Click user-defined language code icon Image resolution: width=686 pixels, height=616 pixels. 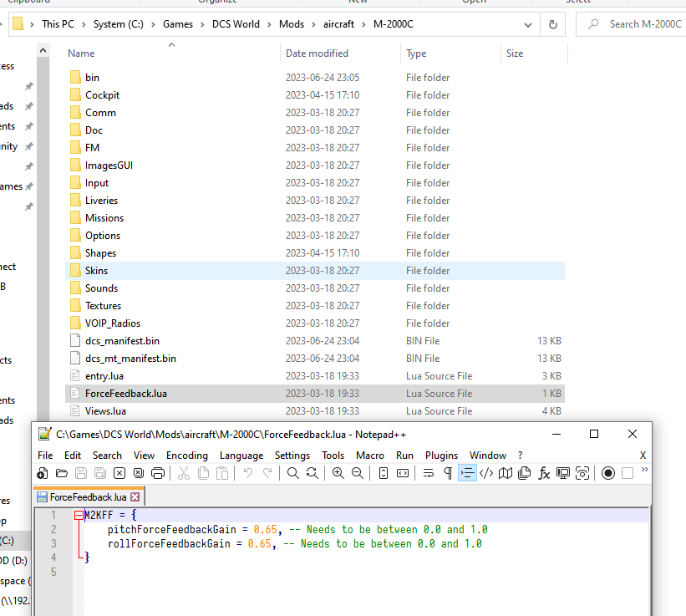486,473
